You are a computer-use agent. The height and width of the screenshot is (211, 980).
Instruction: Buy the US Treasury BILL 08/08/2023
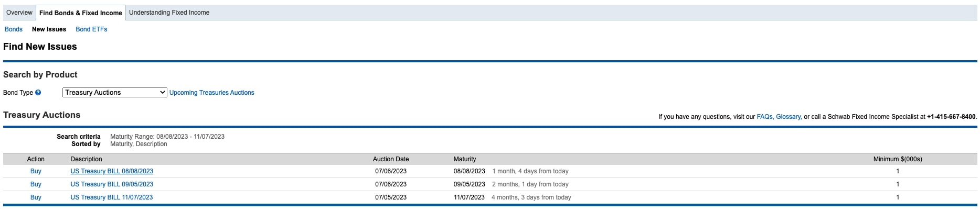36,171
